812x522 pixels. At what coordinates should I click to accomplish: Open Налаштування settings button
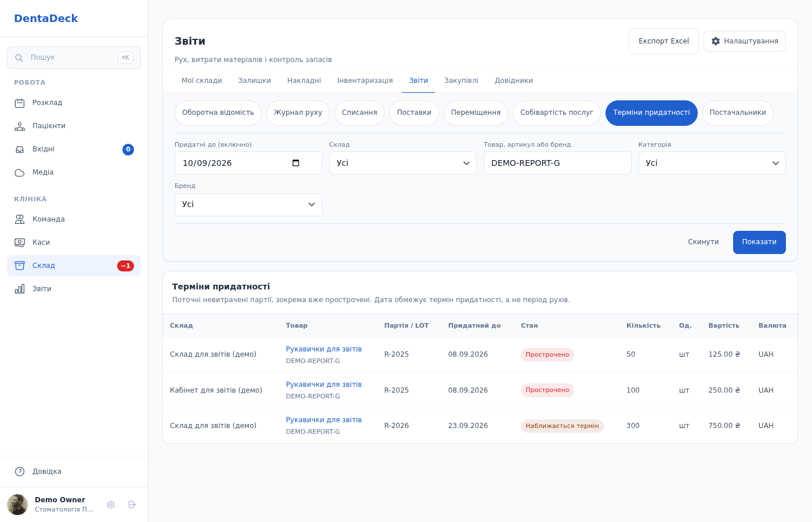click(745, 41)
